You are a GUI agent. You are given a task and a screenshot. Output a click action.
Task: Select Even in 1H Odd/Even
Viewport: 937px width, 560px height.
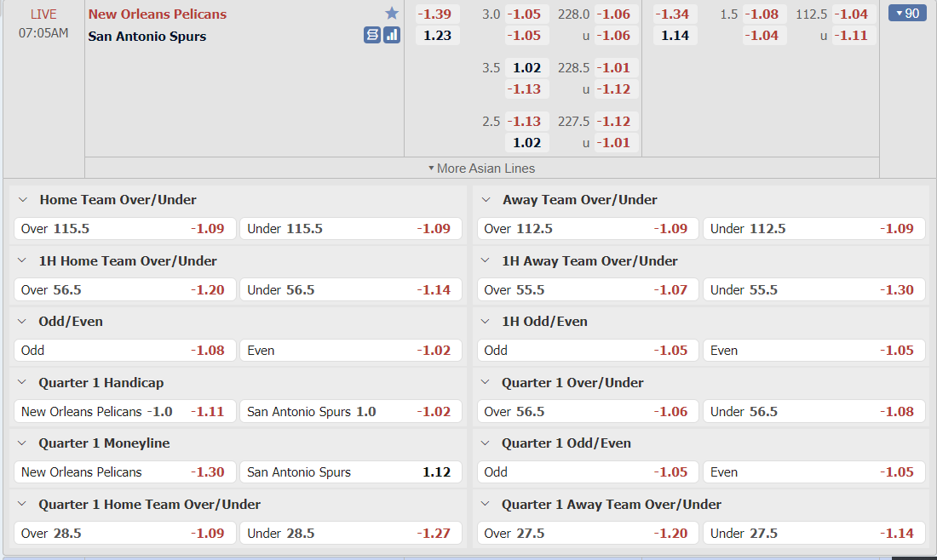(x=813, y=351)
